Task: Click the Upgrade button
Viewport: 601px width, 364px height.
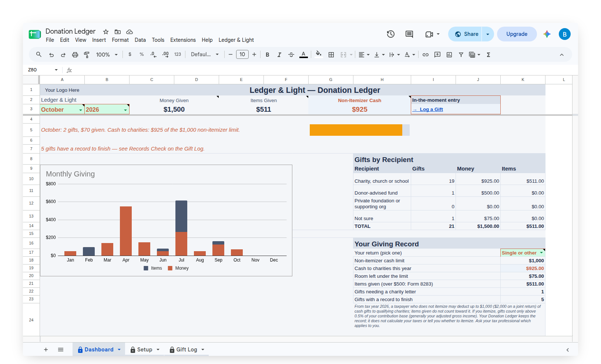Action: [517, 34]
